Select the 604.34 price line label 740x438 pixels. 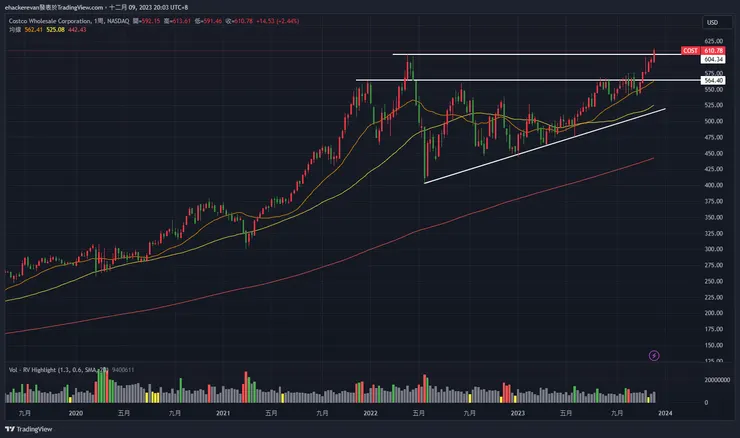coord(713,59)
